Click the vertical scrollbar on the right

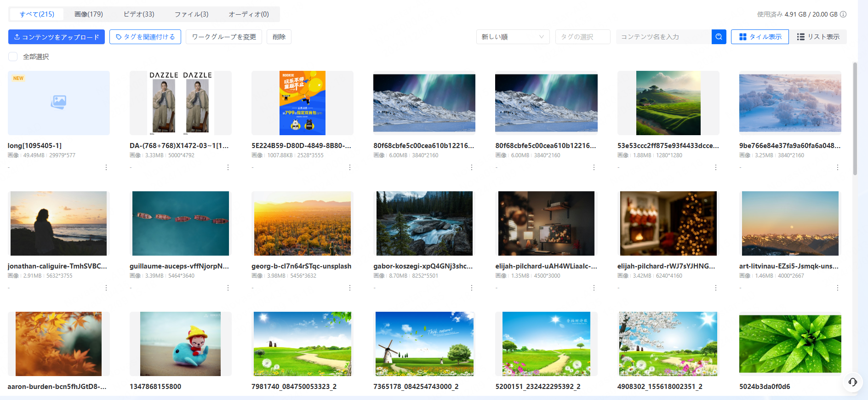[x=855, y=119]
